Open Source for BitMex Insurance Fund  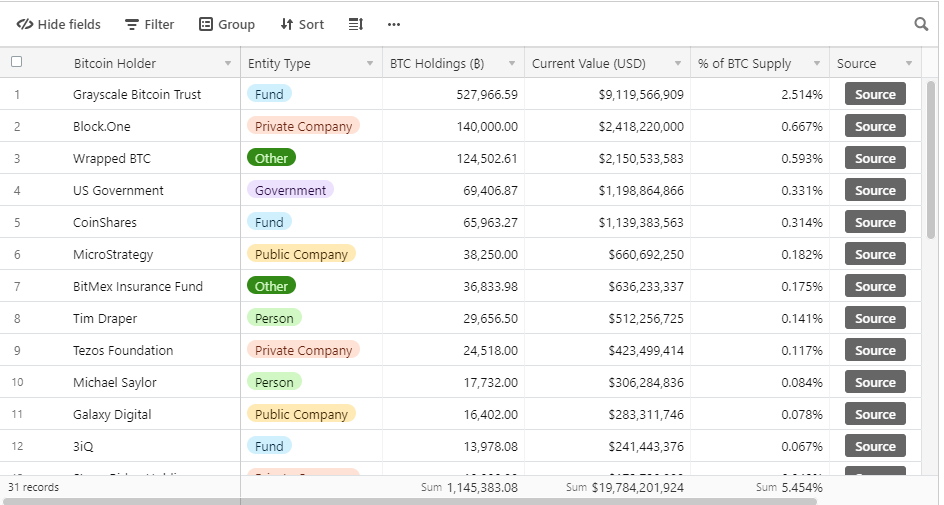pos(875,286)
